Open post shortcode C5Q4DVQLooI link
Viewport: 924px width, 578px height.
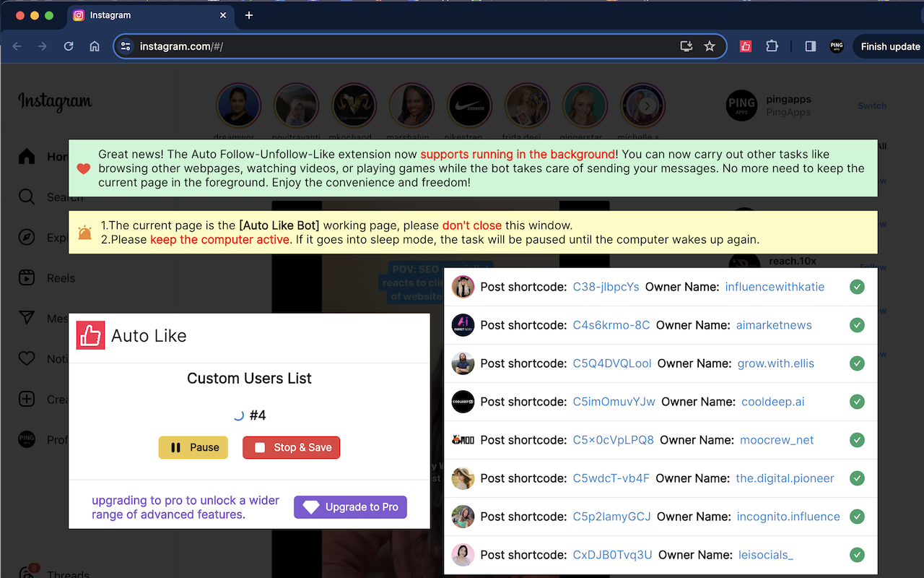tap(612, 363)
